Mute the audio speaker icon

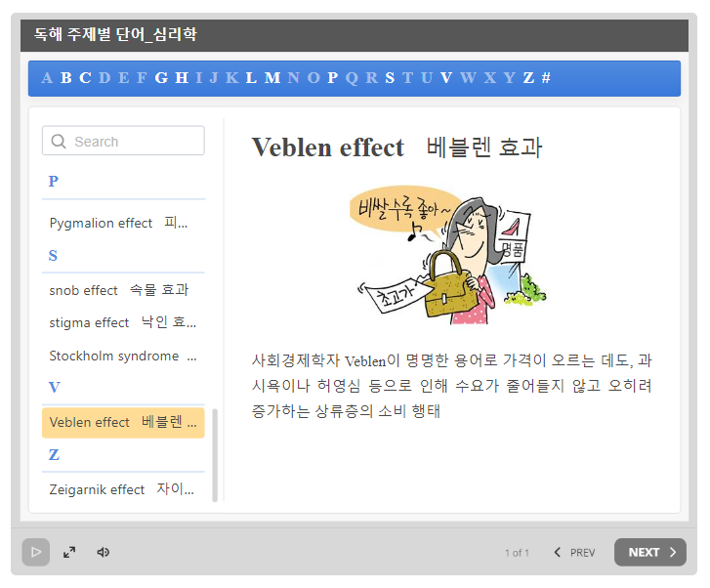(x=103, y=552)
